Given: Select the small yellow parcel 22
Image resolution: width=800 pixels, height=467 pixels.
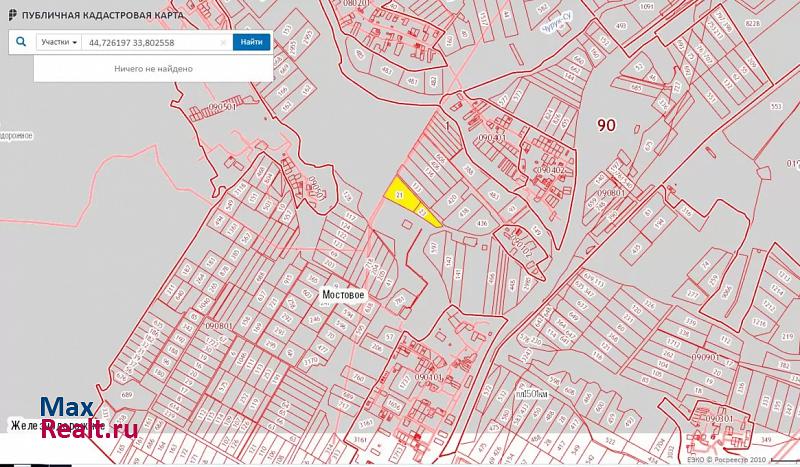Looking at the screenshot, I should click(x=426, y=214).
